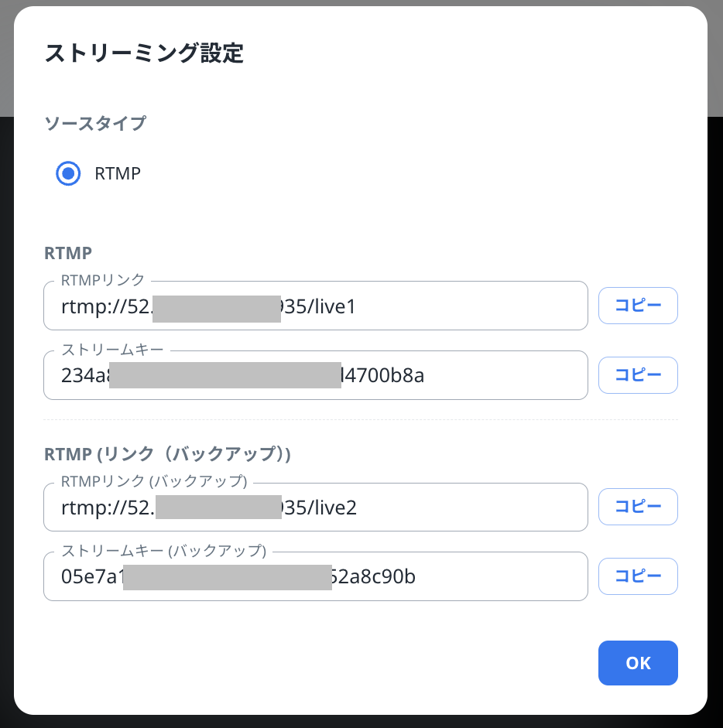The image size is (723, 728).
Task: Click the bold RTMP section heading
Action: point(68,253)
